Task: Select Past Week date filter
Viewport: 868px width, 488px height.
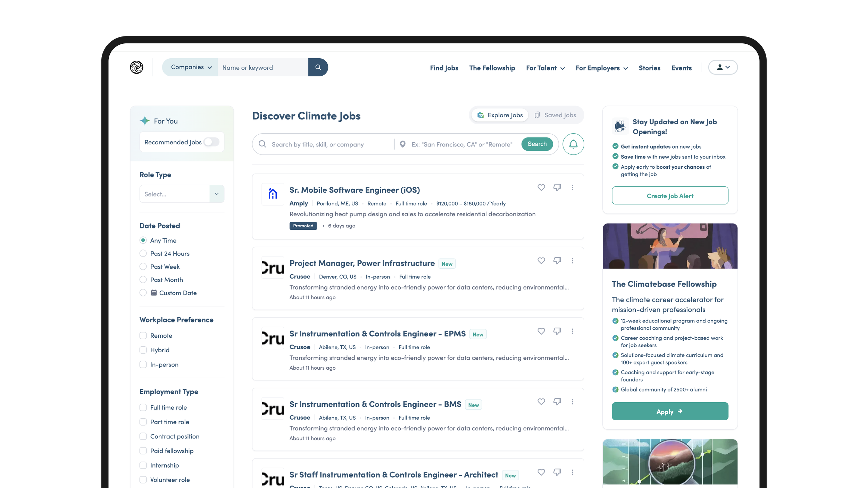Action: pos(143,267)
